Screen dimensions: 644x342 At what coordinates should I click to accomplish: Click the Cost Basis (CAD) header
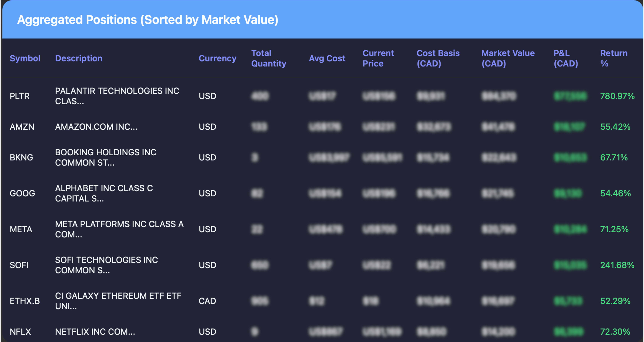click(438, 58)
